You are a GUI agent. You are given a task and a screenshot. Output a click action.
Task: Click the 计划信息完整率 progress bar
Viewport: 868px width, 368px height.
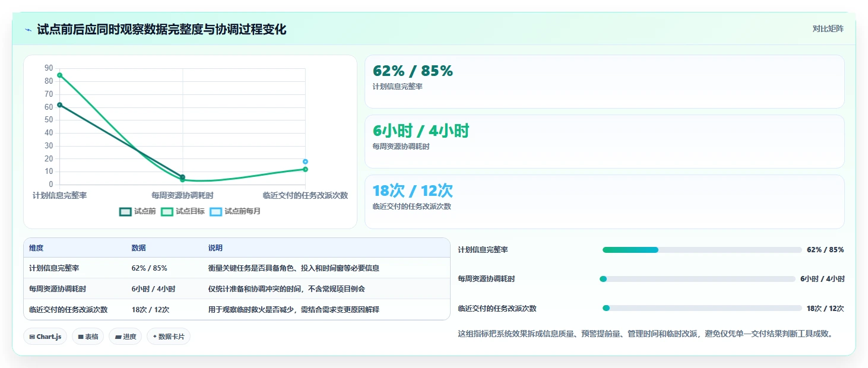click(702, 250)
